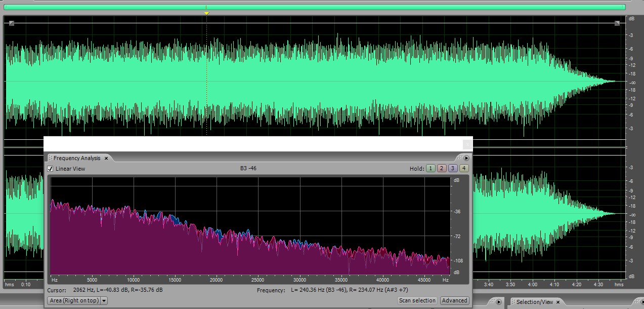Toggle the Hold 3 snapshot button
The image size is (644, 309).
coord(453,169)
